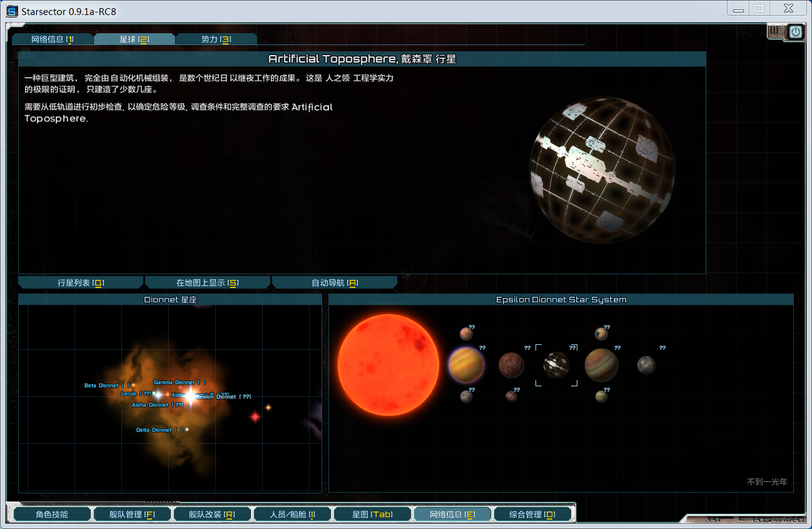Select the dark red planet next to the gas giant
The image size is (812, 529).
[511, 365]
